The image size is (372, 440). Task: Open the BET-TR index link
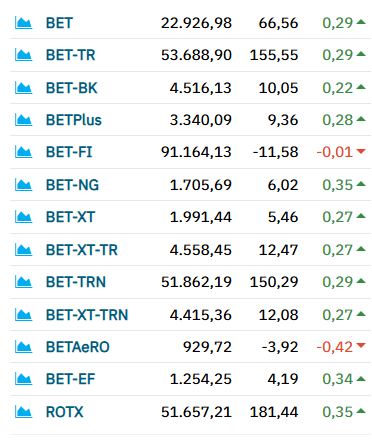tap(70, 55)
